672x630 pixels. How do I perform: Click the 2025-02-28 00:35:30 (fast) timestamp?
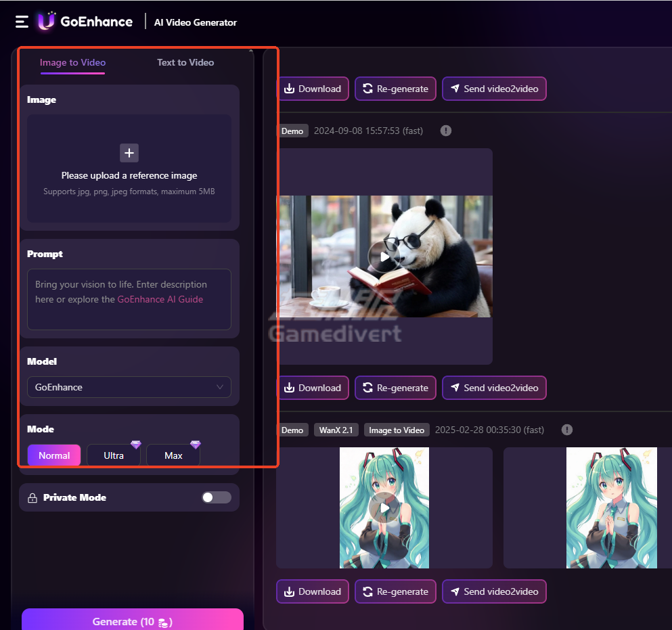pyautogui.click(x=489, y=430)
